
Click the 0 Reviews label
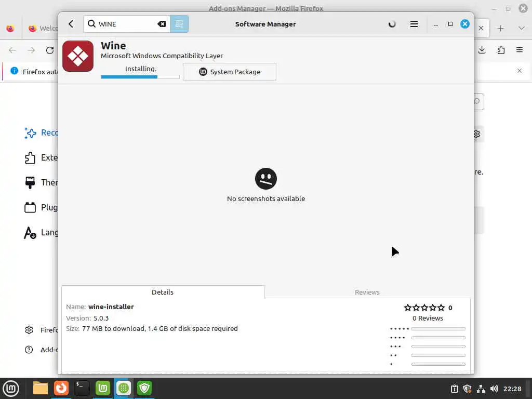click(428, 318)
